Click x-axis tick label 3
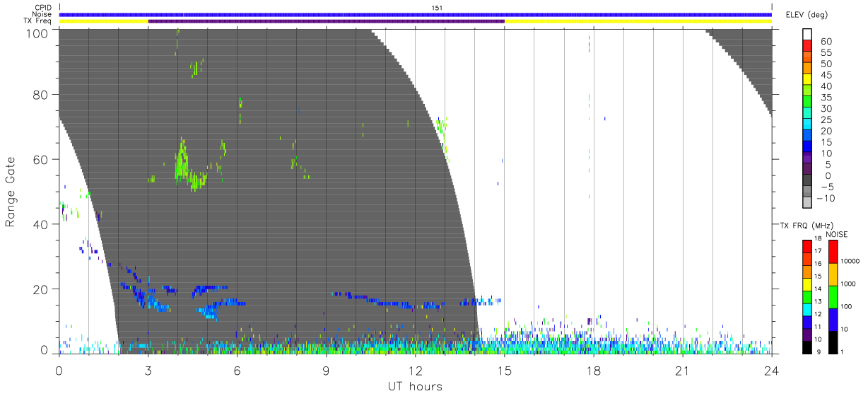Viewport: 868px width, 401px height. coord(148,371)
